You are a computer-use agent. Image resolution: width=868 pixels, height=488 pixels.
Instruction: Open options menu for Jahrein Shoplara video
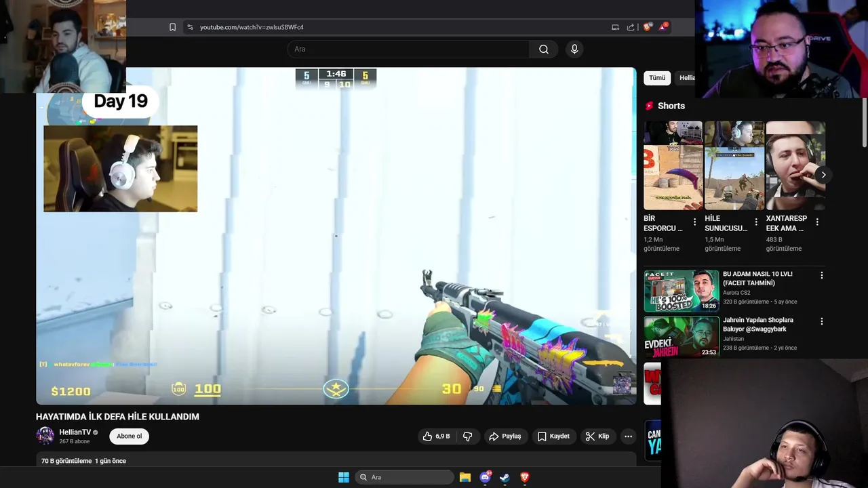coord(821,321)
